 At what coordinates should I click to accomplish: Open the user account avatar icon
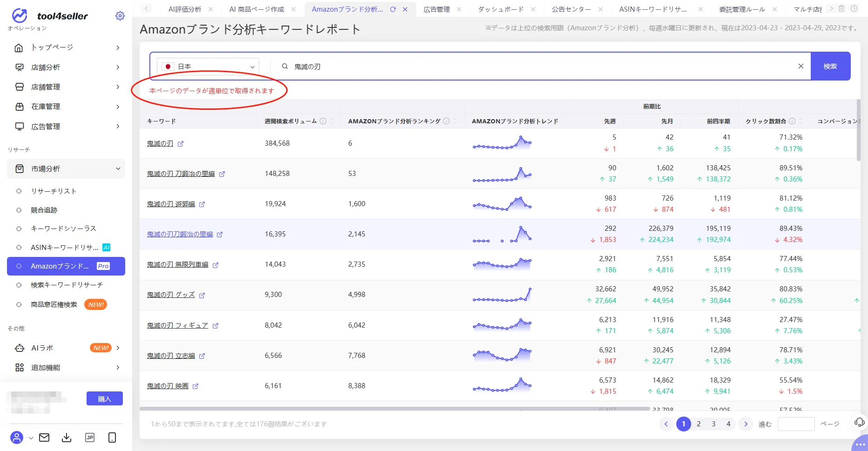(17, 438)
